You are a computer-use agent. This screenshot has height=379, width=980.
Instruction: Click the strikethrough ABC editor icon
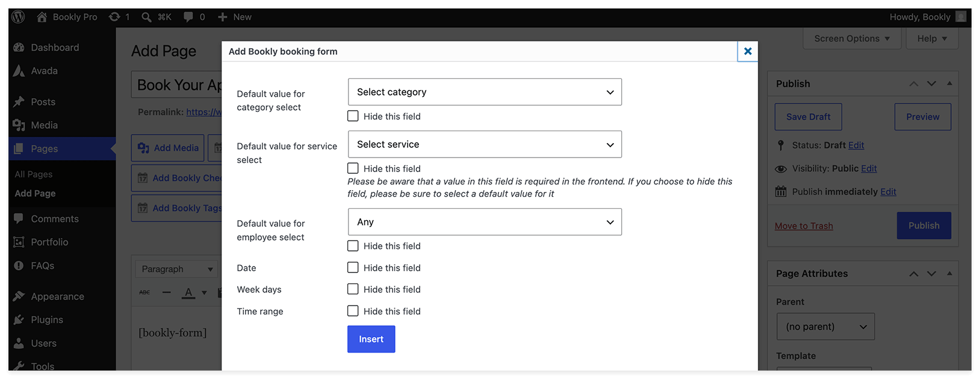(144, 292)
